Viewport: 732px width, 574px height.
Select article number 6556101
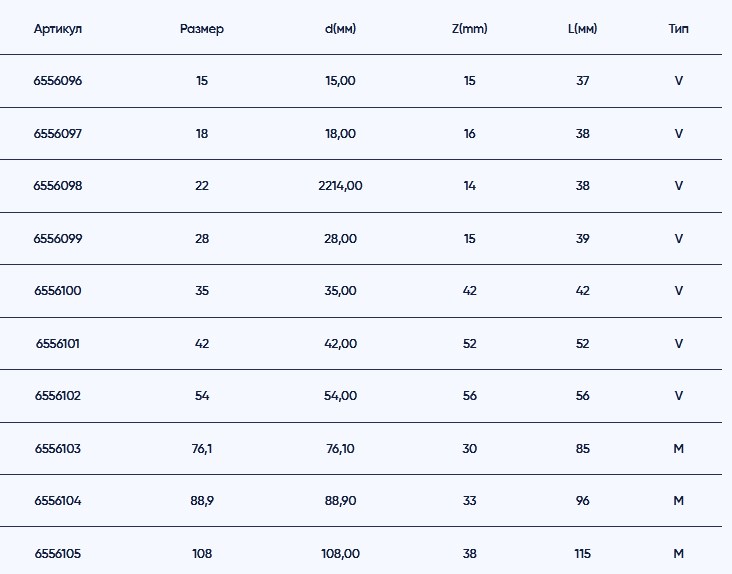58,344
